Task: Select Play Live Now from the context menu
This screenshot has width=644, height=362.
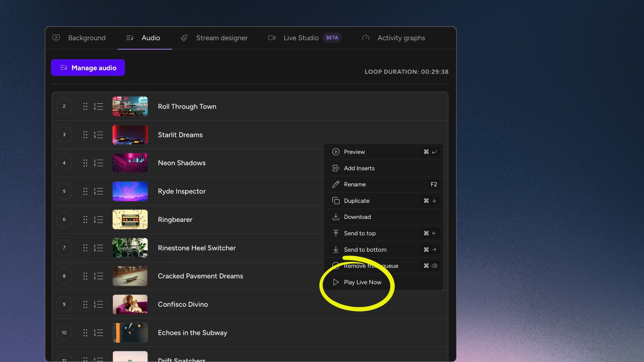Action: [x=363, y=282]
